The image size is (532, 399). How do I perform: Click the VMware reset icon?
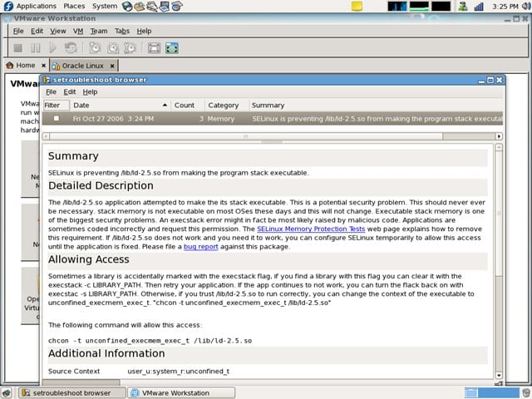71,48
